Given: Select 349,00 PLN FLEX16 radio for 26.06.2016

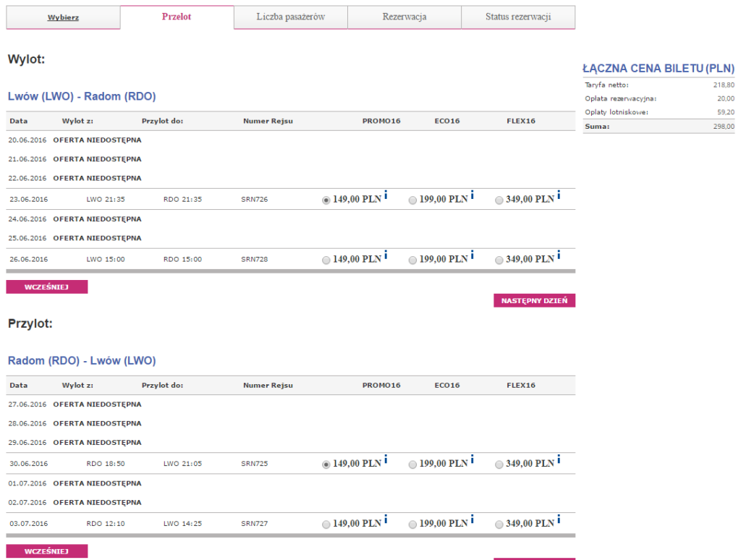Looking at the screenshot, I should pyautogui.click(x=499, y=260).
